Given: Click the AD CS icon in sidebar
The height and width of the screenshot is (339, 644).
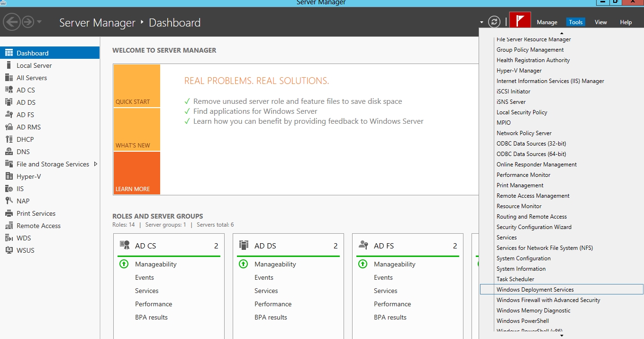Looking at the screenshot, I should (9, 90).
